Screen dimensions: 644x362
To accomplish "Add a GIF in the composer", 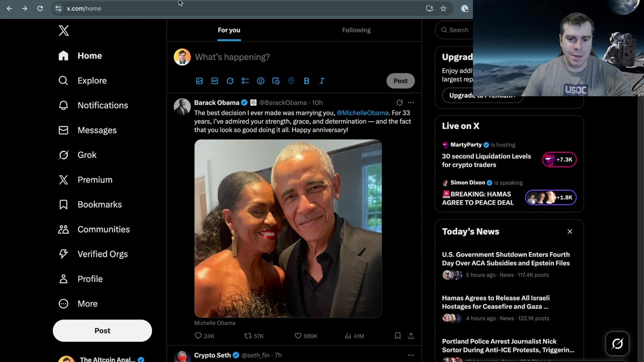I will [x=215, y=81].
